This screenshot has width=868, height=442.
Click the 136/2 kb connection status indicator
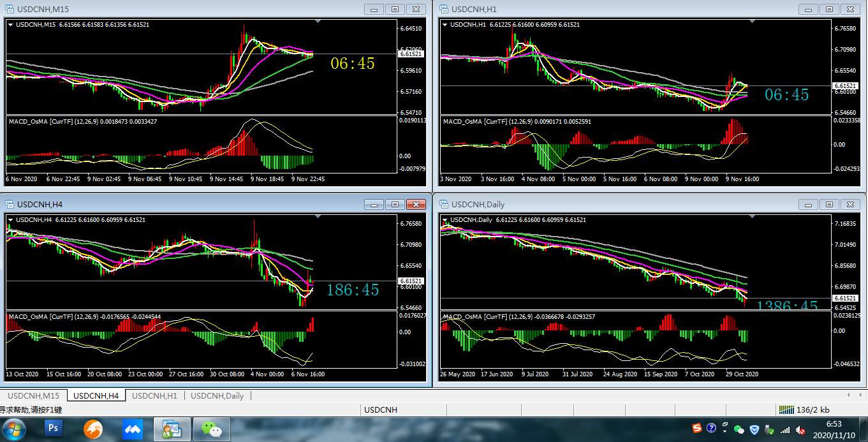(x=804, y=409)
